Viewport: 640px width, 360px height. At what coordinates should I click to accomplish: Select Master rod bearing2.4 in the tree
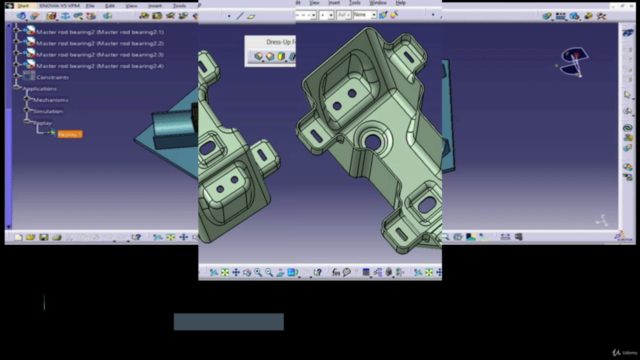[100, 66]
